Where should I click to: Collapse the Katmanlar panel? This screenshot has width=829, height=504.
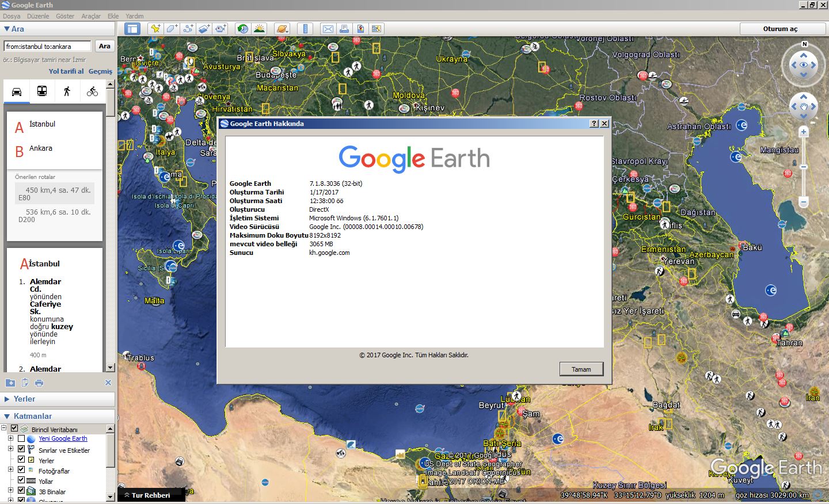tap(7, 416)
